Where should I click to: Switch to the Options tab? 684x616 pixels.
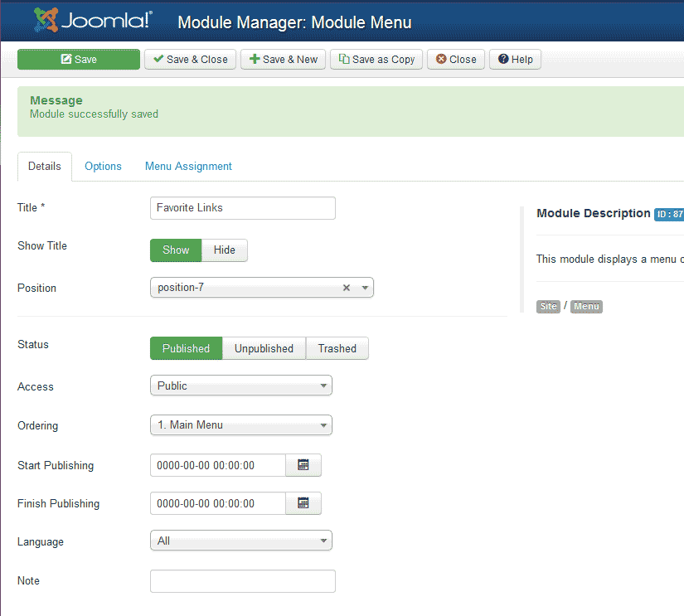pos(103,167)
